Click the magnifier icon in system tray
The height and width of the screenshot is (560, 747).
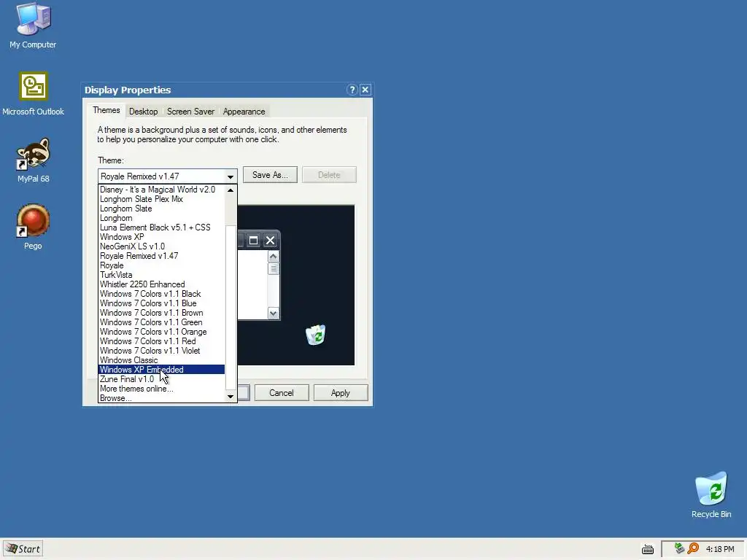[x=693, y=548]
